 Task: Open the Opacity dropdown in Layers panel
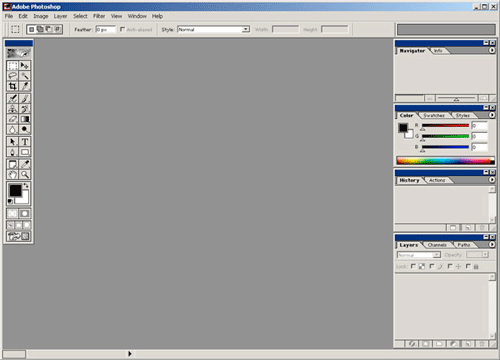pyautogui.click(x=485, y=255)
